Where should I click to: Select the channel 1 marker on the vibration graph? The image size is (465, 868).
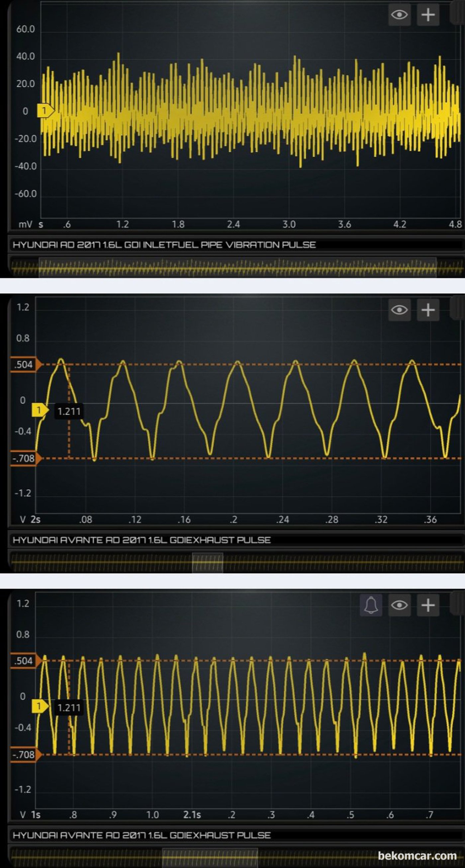(45, 110)
